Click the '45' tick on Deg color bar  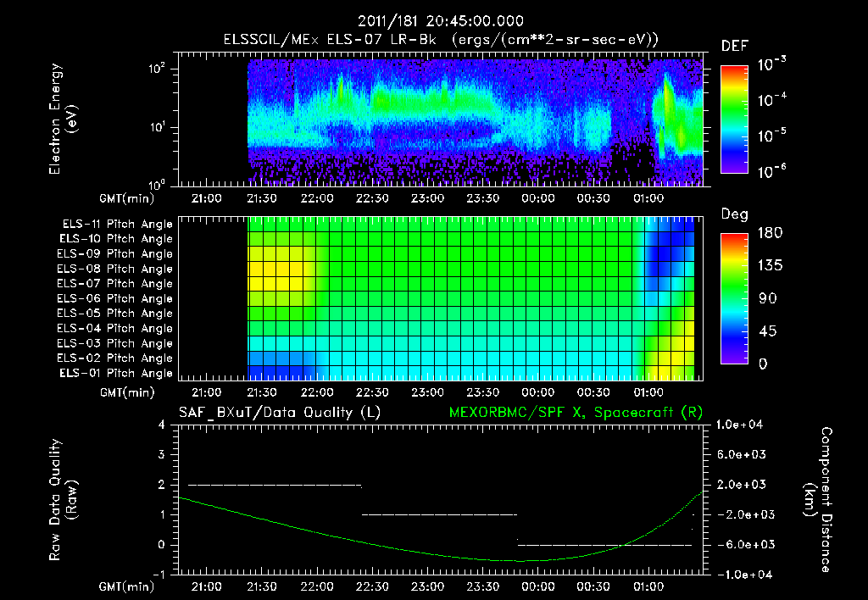[x=768, y=331]
